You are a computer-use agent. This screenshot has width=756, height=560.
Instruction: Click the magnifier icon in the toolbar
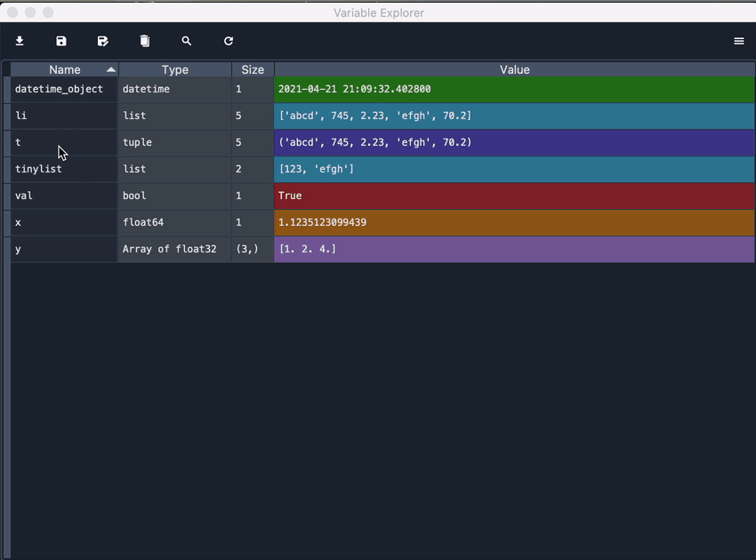coord(186,41)
